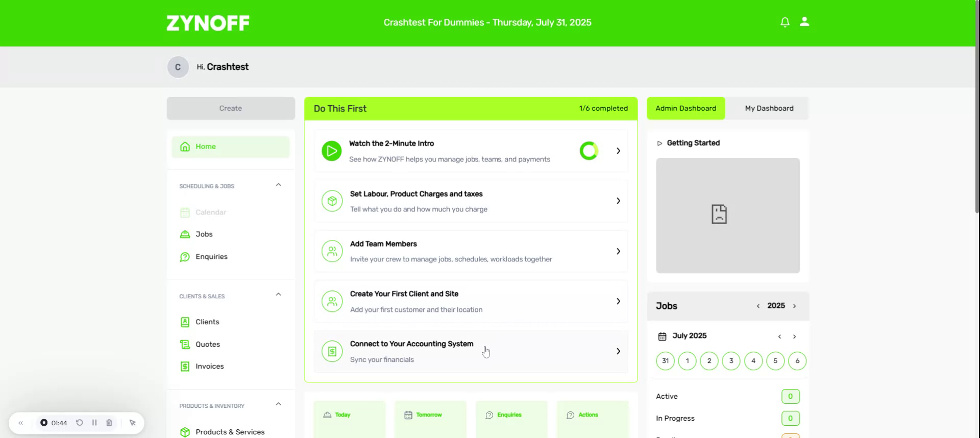The width and height of the screenshot is (980, 438).
Task: Click the Calendar icon in sidebar
Action: coord(185,212)
